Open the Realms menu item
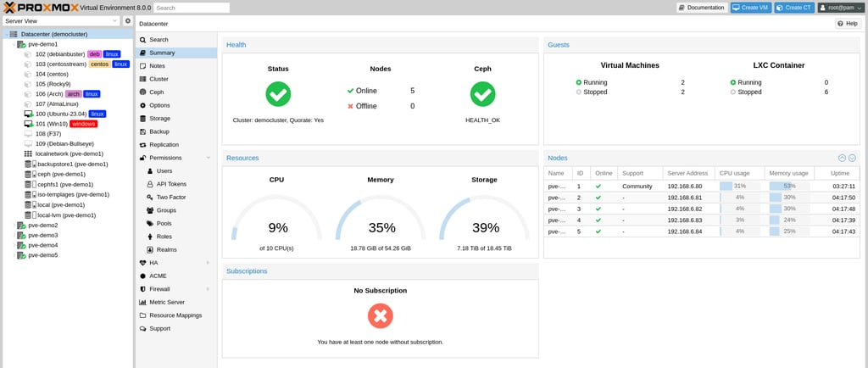 [176, 249]
